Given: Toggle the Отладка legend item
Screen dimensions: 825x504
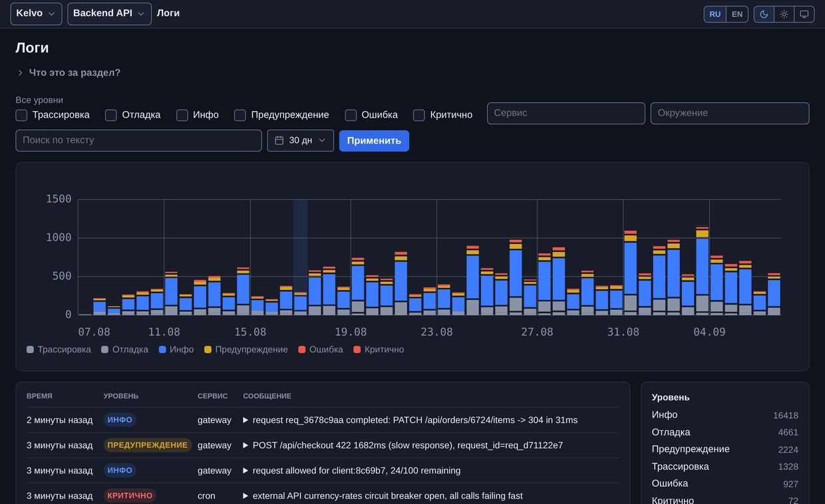Looking at the screenshot, I should pos(124,349).
